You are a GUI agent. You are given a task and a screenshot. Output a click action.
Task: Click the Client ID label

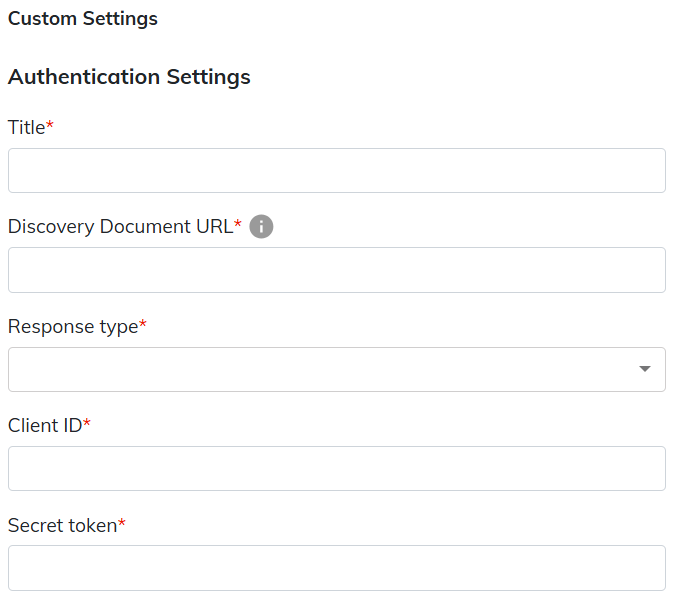pyautogui.click(x=44, y=425)
